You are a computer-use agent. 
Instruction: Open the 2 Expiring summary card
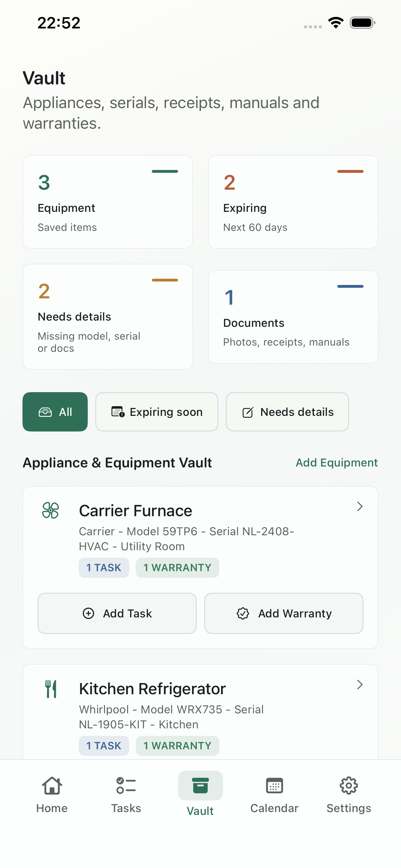click(293, 202)
